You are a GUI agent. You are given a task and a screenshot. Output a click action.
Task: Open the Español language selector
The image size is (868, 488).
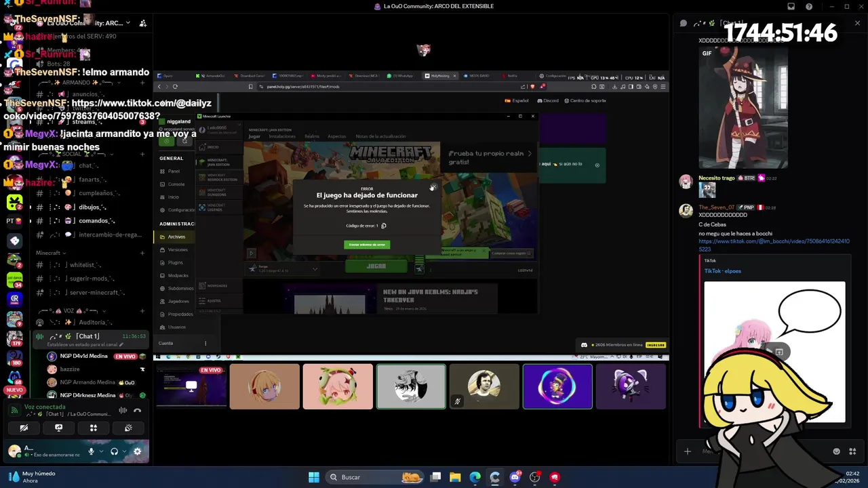click(517, 100)
